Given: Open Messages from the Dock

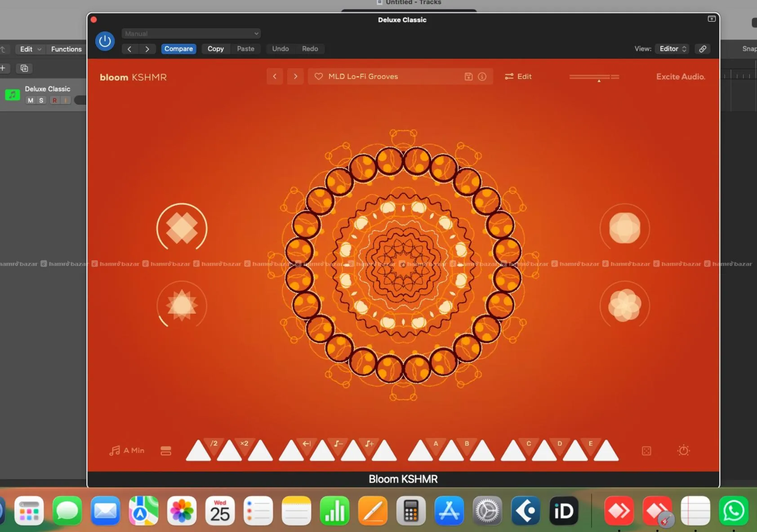Looking at the screenshot, I should pyautogui.click(x=67, y=511).
